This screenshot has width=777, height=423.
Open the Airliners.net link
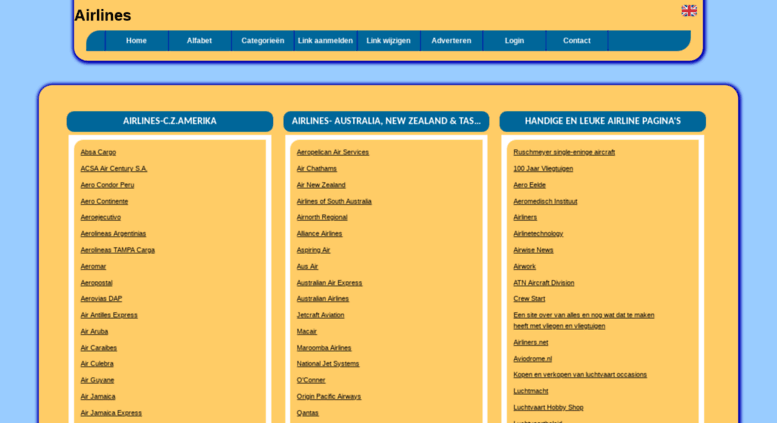(531, 342)
